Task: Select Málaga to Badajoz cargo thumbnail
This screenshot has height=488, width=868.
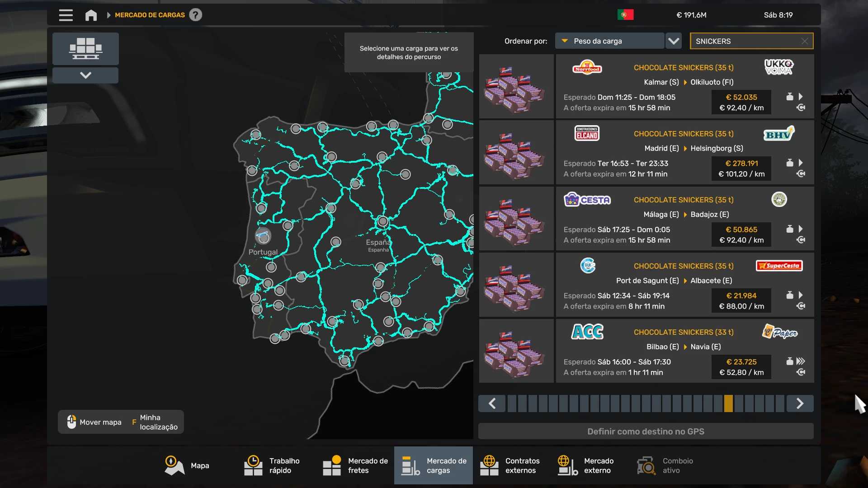Action: 516,219
